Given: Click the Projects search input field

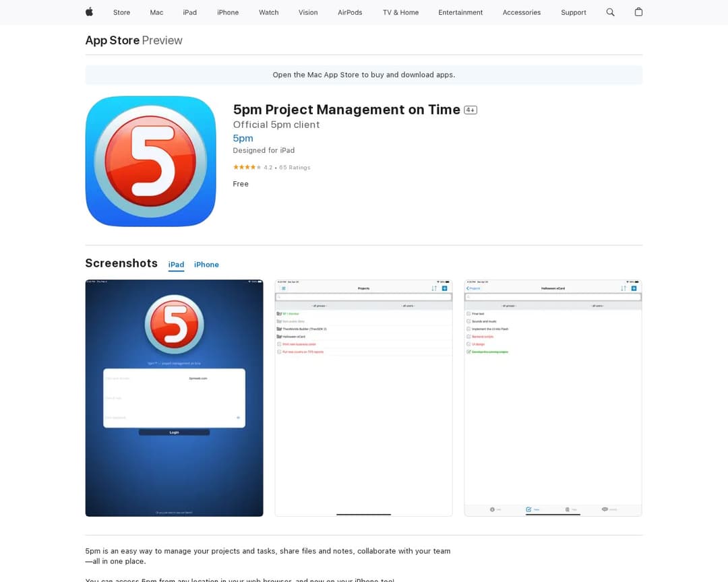Looking at the screenshot, I should pos(364,296).
